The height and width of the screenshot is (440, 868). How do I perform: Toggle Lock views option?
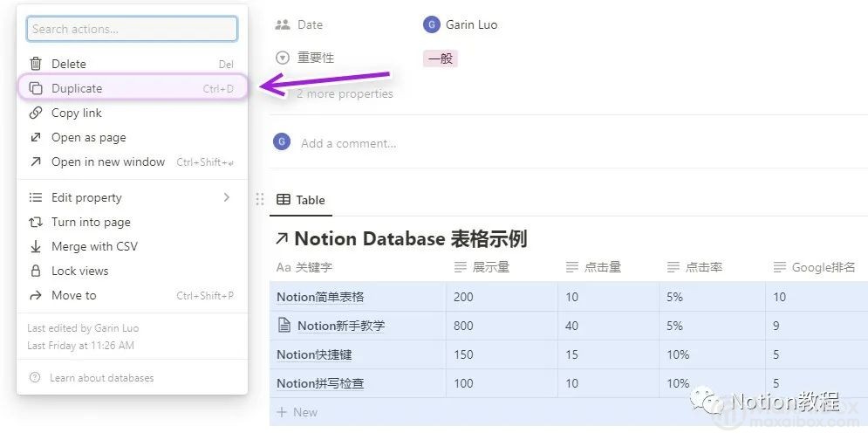pos(132,271)
